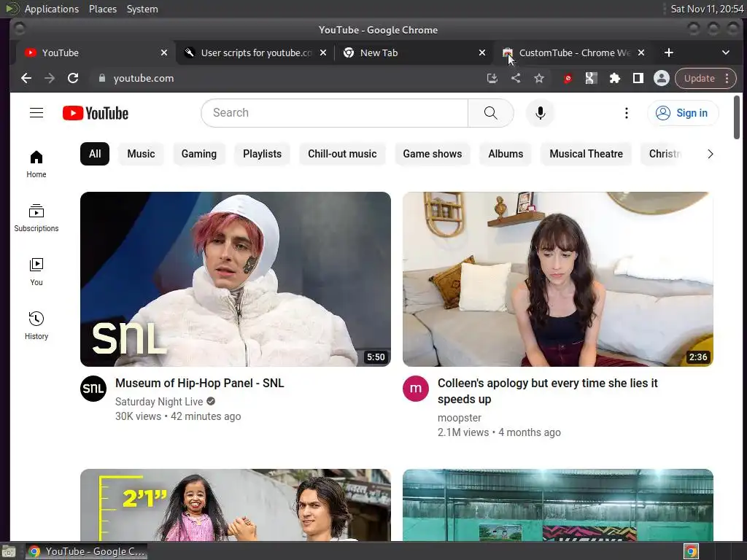The image size is (747, 560).
Task: Go back with browser back arrow
Action: pyautogui.click(x=26, y=78)
